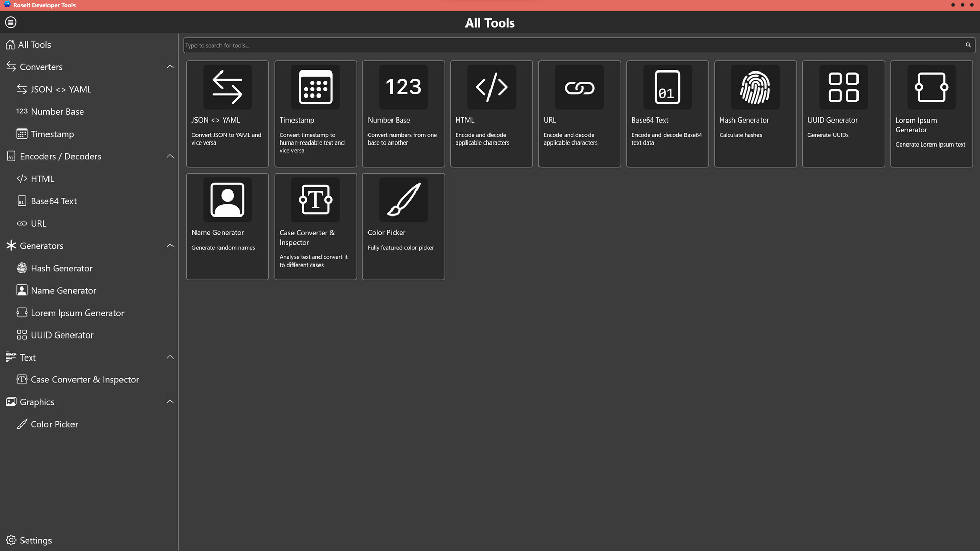
Task: Click the hamburger menu icon
Action: [x=11, y=22]
